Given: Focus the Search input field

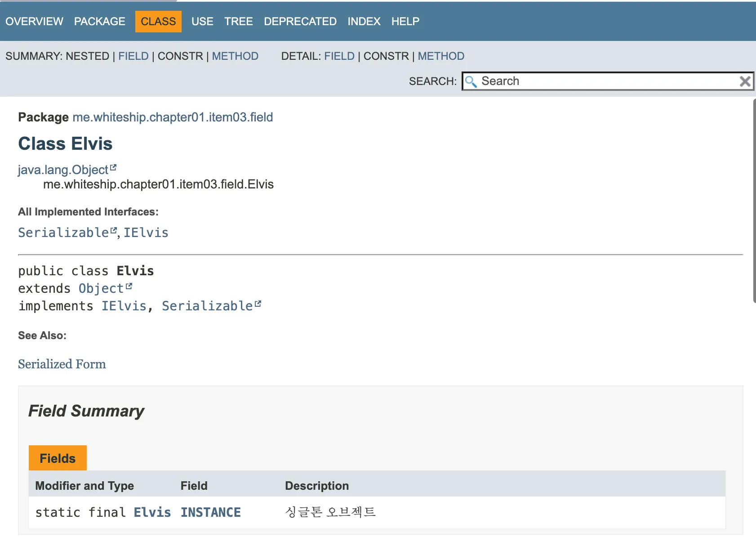Looking at the screenshot, I should tap(608, 81).
